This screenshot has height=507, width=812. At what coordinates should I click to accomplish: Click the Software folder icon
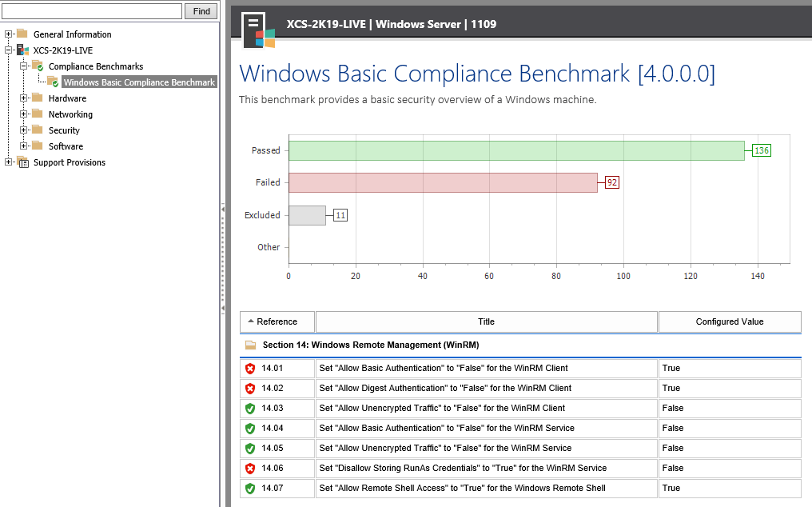click(38, 146)
